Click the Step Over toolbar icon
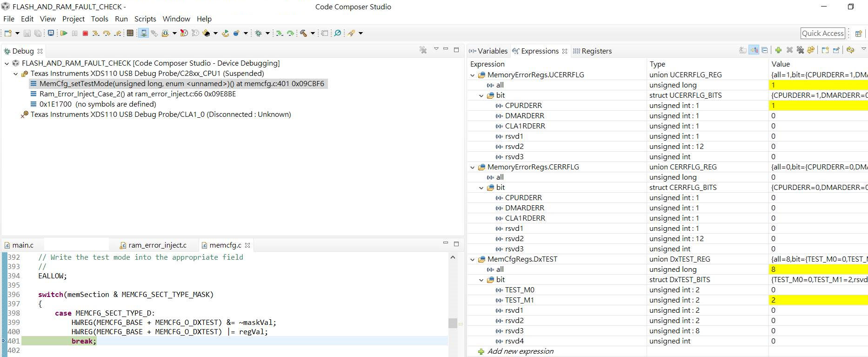The image size is (868, 357). click(107, 33)
